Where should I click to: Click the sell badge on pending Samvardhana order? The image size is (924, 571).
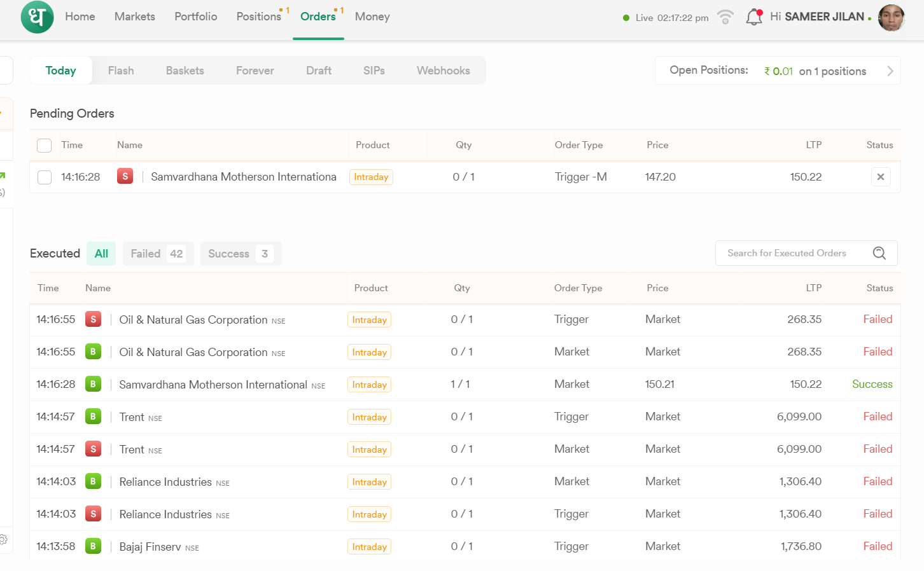point(125,176)
